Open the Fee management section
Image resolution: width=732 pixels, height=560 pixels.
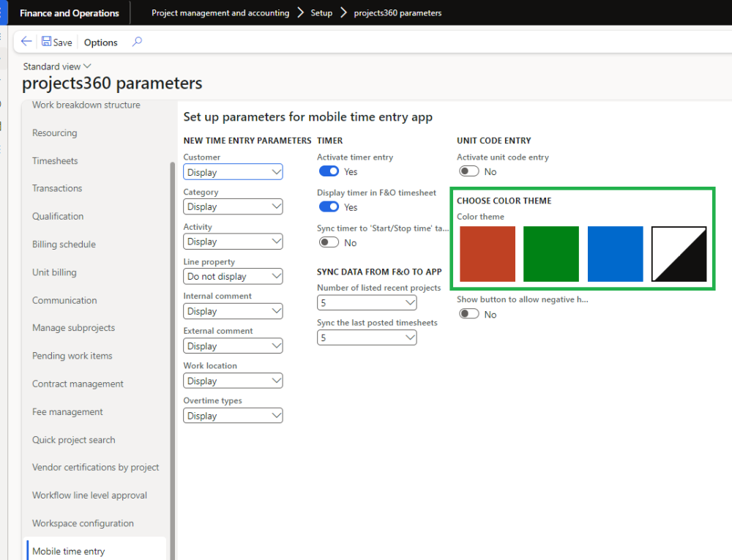[67, 412]
